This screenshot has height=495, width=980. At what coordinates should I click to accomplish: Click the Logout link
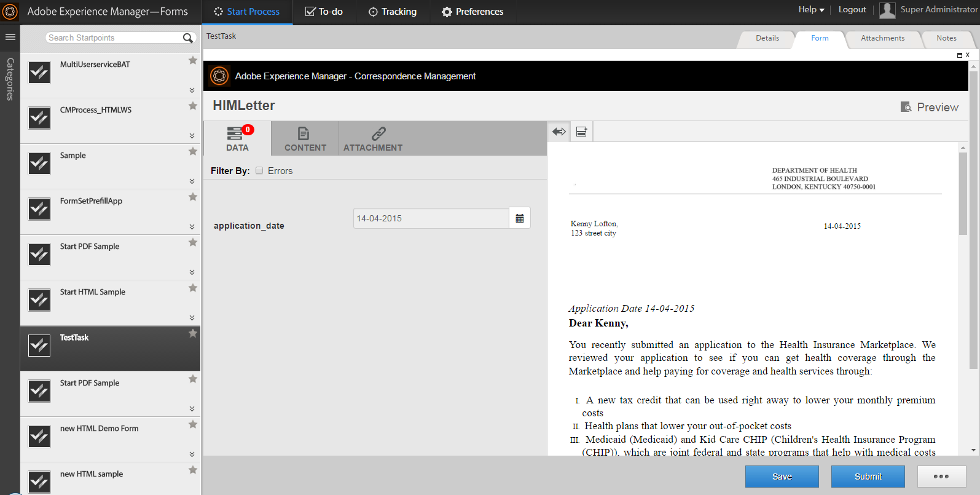click(x=852, y=10)
